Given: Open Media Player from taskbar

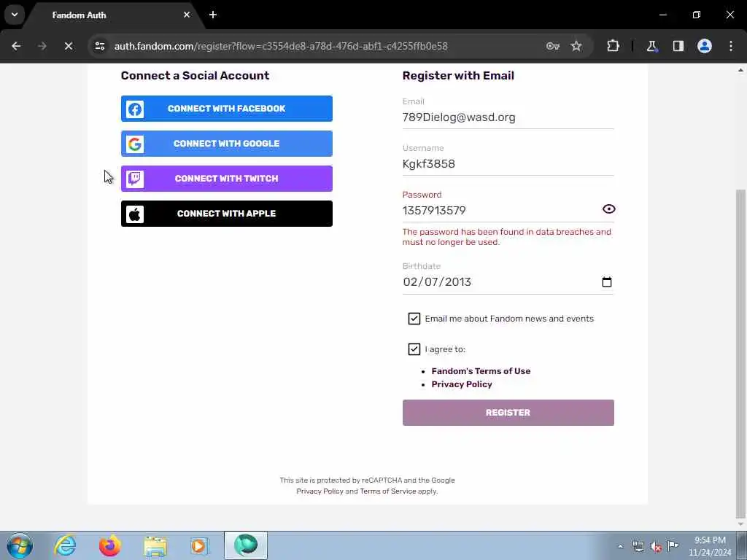Looking at the screenshot, I should click(x=200, y=545).
